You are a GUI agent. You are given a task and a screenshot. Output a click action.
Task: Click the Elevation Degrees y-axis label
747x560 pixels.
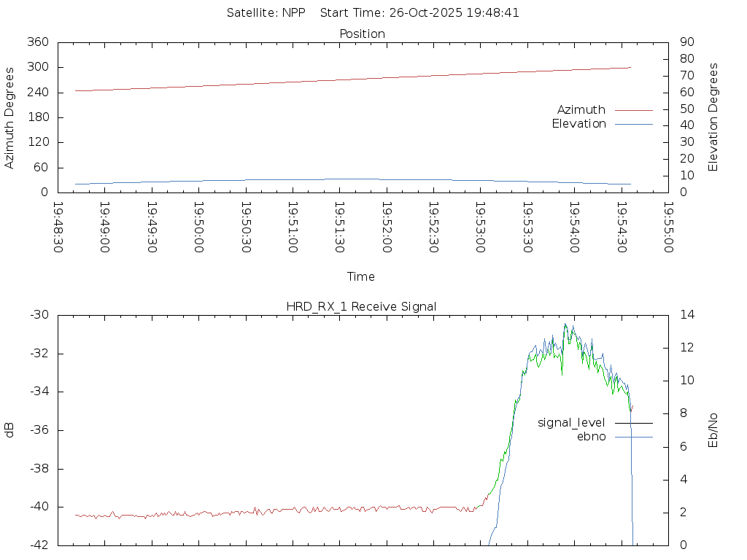(713, 117)
